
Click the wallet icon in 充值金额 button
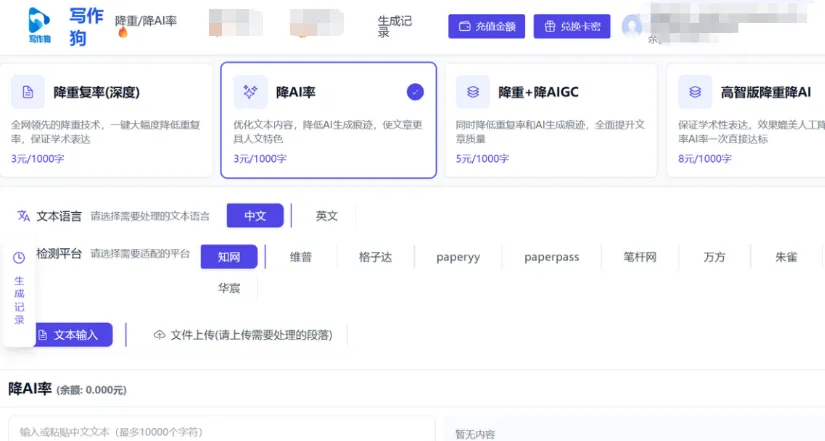coord(465,26)
